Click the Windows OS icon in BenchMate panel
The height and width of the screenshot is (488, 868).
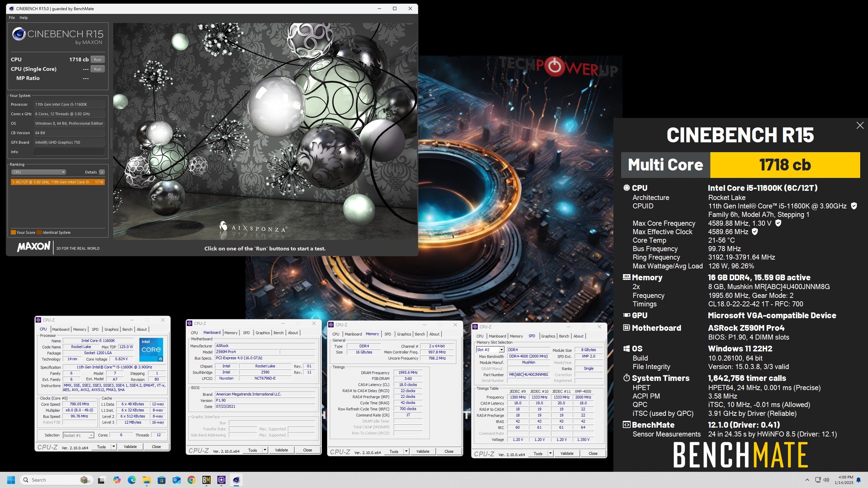[626, 348]
